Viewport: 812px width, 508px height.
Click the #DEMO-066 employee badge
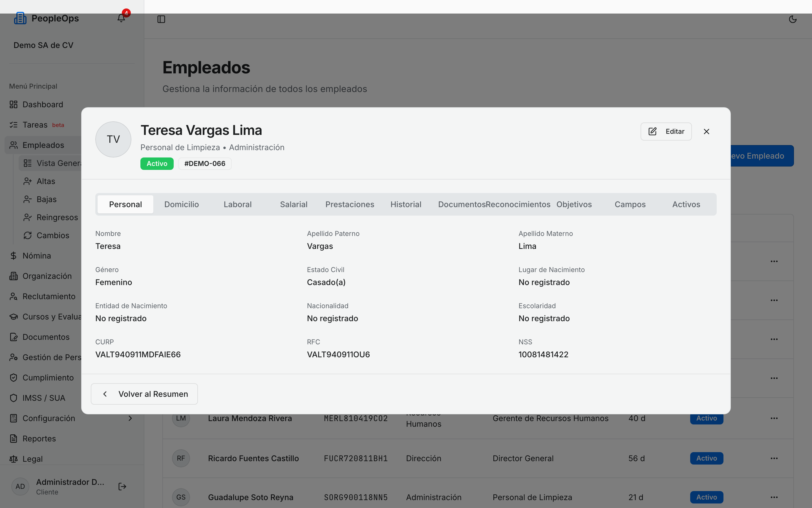coord(205,164)
